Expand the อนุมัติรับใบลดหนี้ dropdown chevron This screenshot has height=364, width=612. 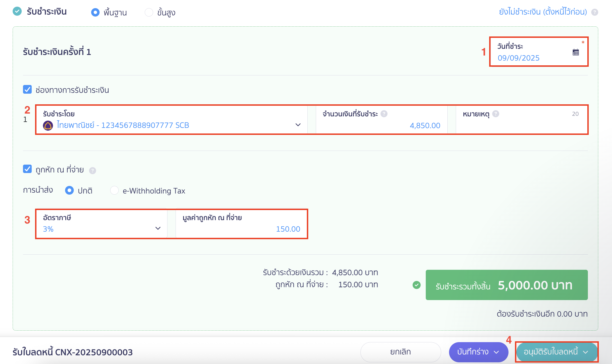point(586,352)
